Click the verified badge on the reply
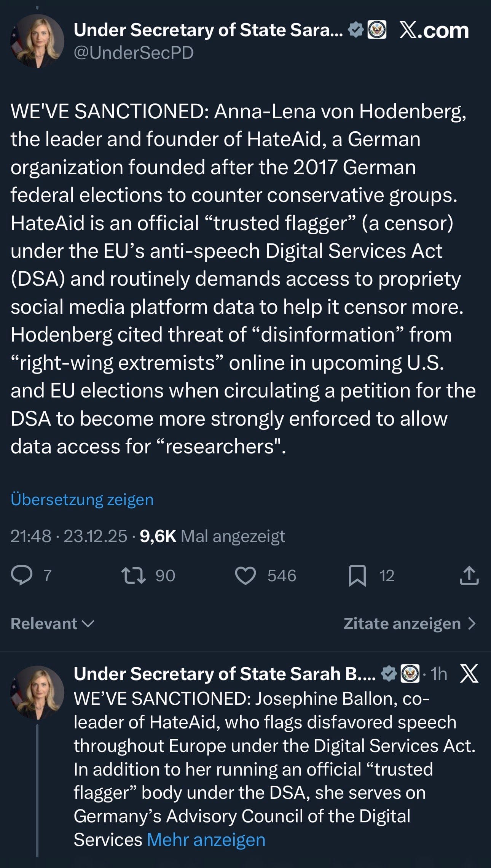The image size is (491, 868). tap(389, 674)
